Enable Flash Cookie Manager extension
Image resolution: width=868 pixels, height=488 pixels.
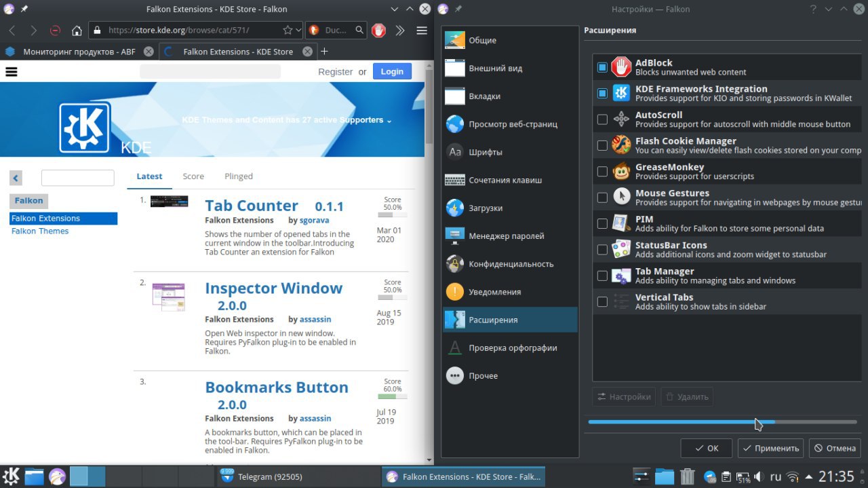(602, 145)
